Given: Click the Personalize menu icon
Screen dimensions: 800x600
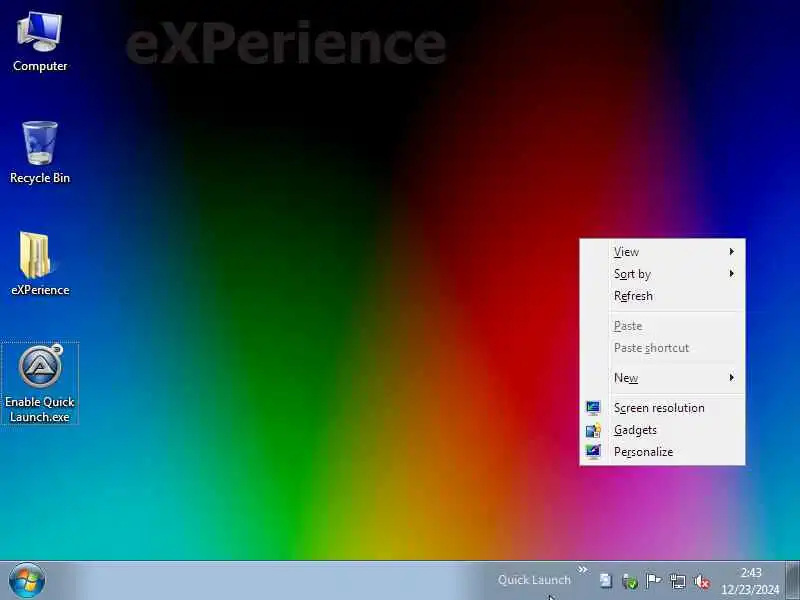Looking at the screenshot, I should (593, 452).
